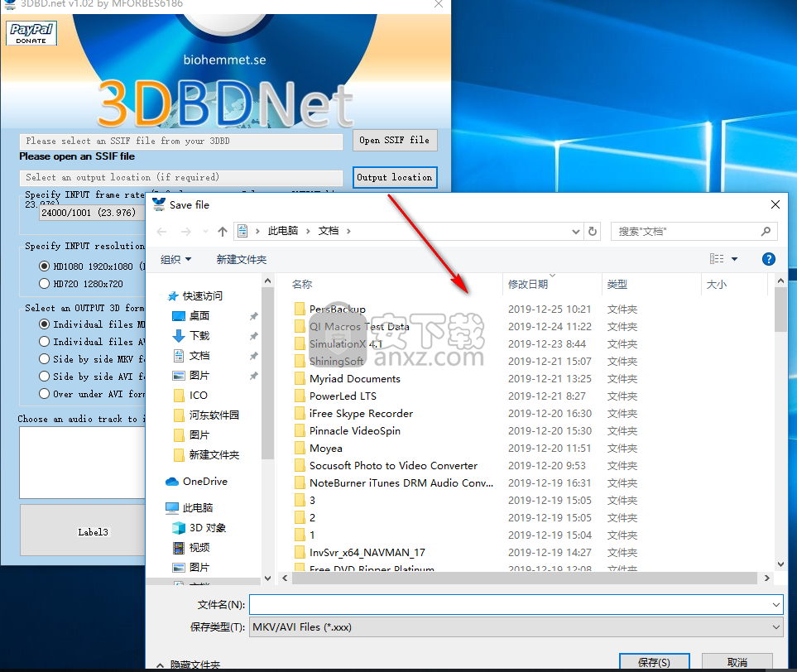797x672 pixels.
Task: Click the PayPal Donate icon
Action: point(31,33)
